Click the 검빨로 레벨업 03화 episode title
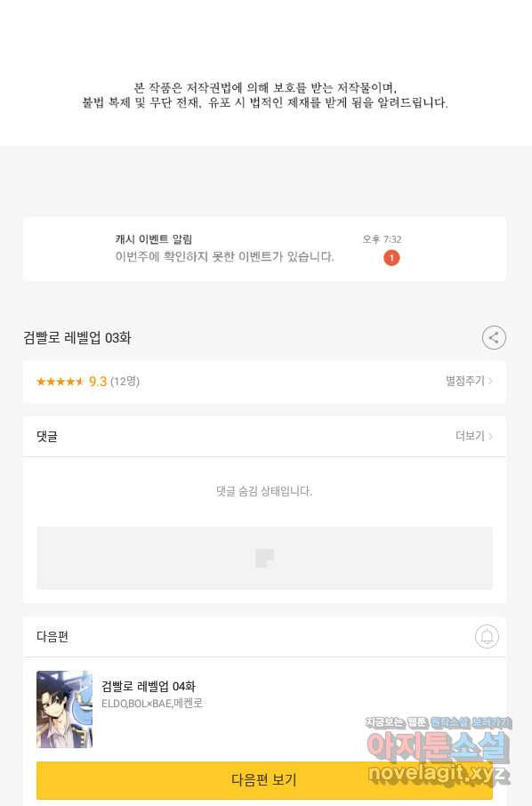Viewport: 532px width, 806px height. coord(77,338)
